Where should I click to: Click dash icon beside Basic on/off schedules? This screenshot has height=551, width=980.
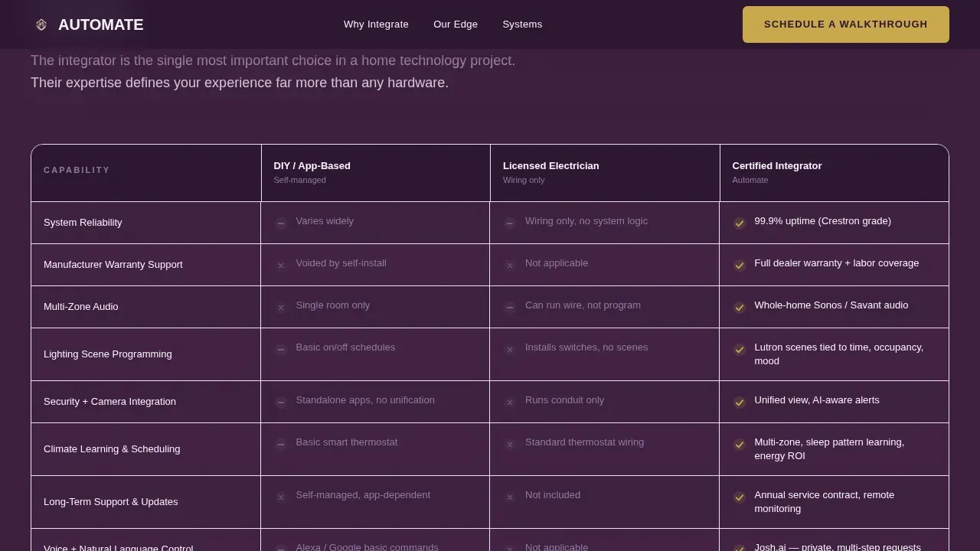coord(281,350)
